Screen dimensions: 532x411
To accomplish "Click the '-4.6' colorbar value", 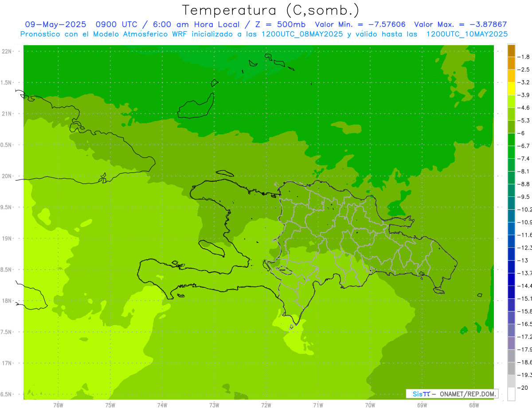I will pos(524,108).
